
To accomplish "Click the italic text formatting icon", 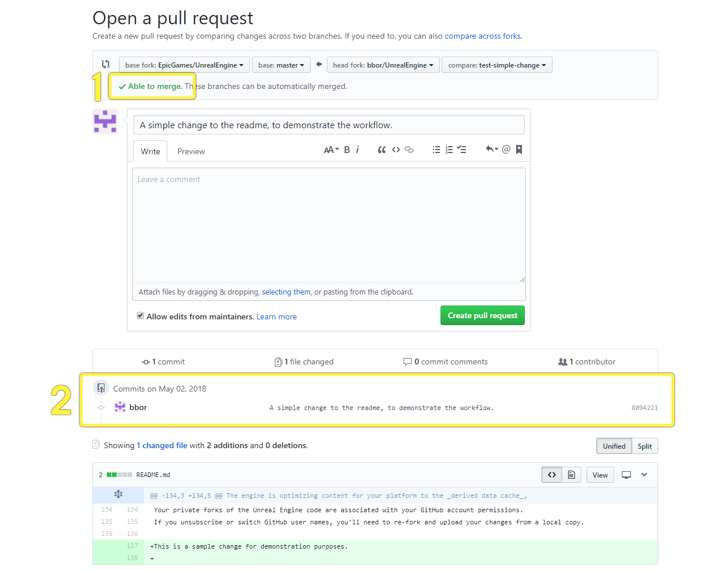I will 357,150.
